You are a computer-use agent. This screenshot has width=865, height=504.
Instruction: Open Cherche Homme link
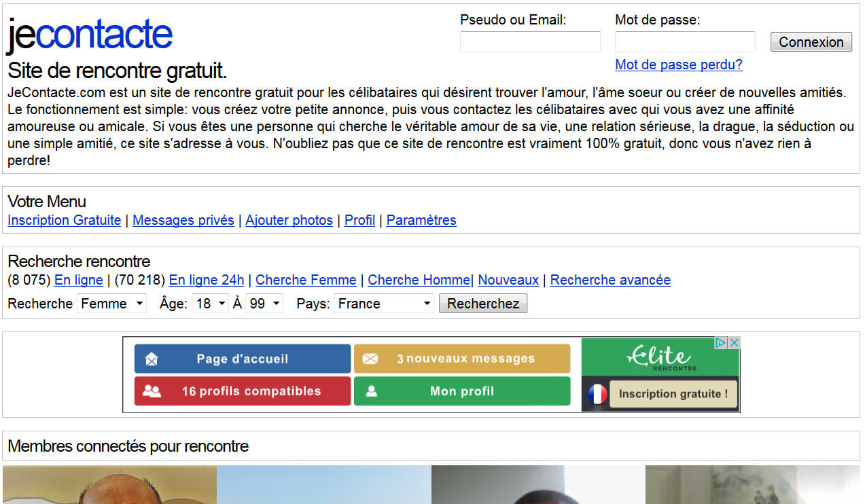pyautogui.click(x=419, y=280)
